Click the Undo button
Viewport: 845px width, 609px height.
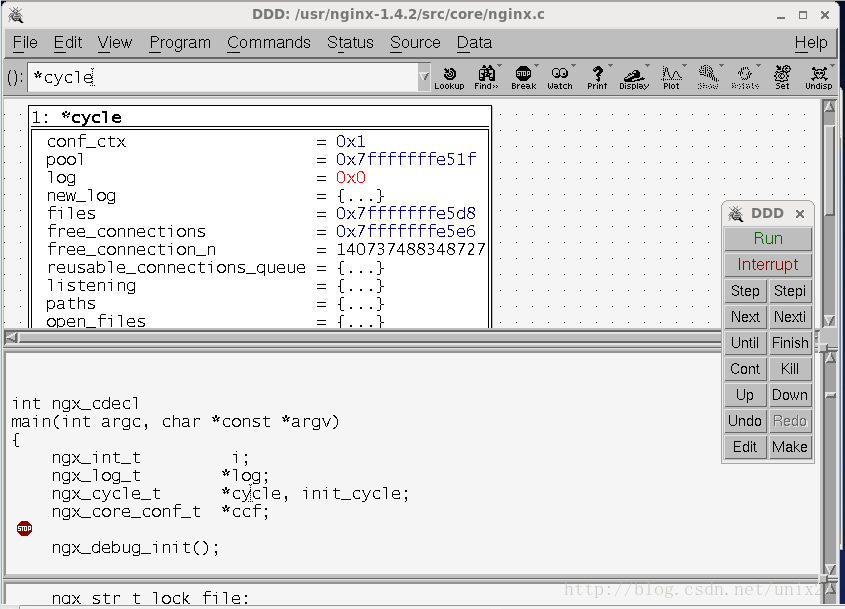point(745,421)
